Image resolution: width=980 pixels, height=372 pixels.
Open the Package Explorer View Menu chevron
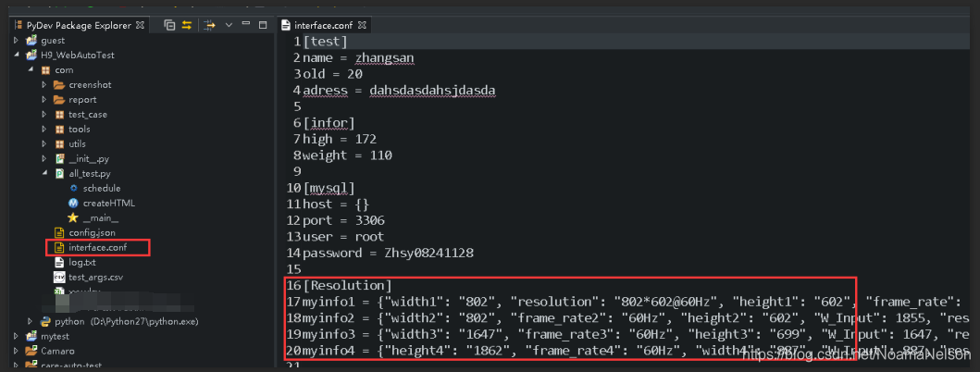pos(229,25)
